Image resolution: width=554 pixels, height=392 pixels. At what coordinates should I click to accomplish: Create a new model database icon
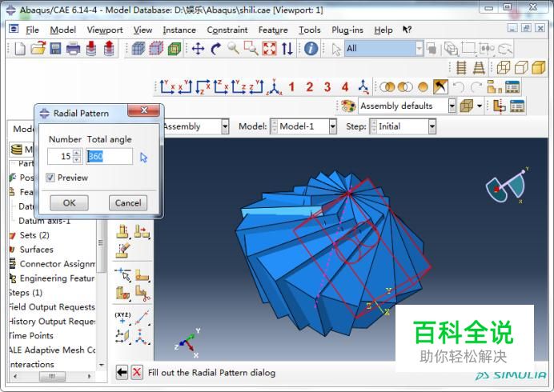tap(20, 49)
